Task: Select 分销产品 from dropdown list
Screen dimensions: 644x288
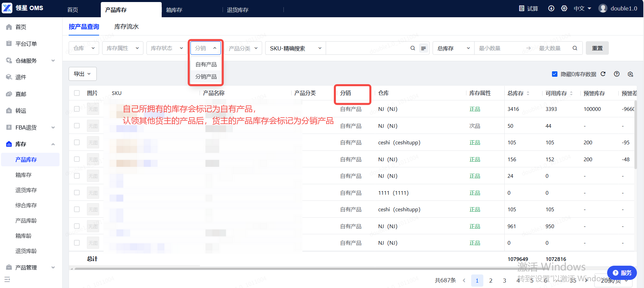Action: pos(206,77)
